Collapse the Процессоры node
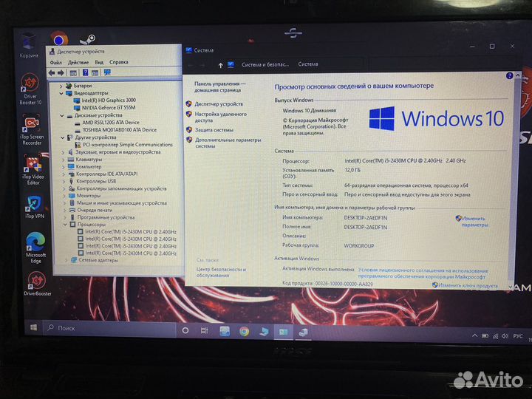The width and height of the screenshot is (532, 399). (x=65, y=225)
